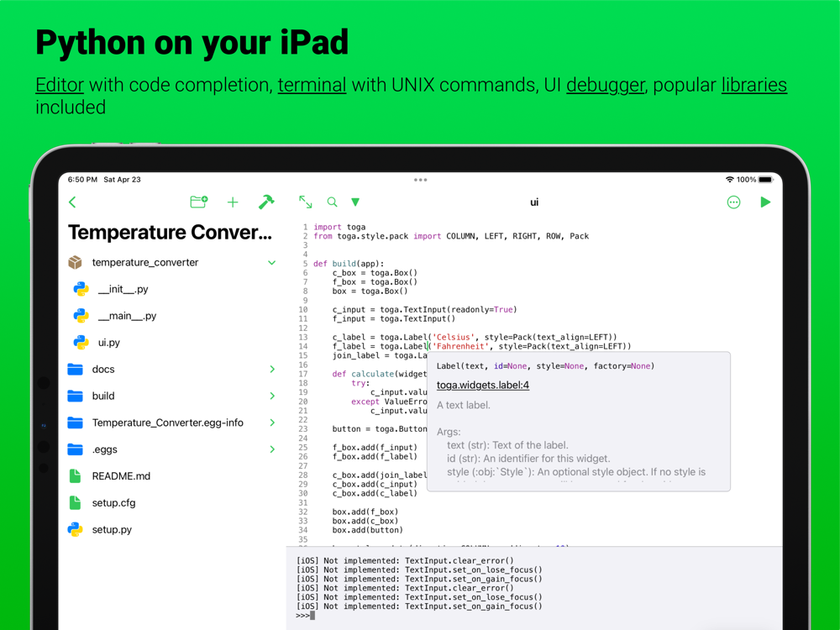Click the Python icon beside setup.py
Screen dimensions: 840x630
pyautogui.click(x=75, y=529)
